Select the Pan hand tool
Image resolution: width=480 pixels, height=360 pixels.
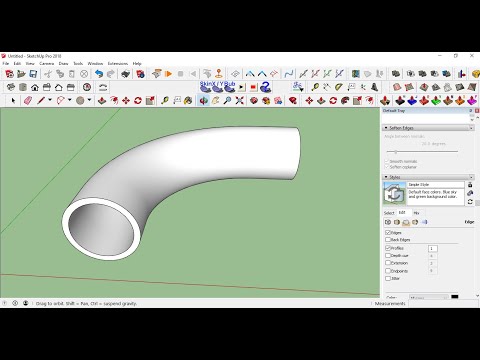click(215, 100)
